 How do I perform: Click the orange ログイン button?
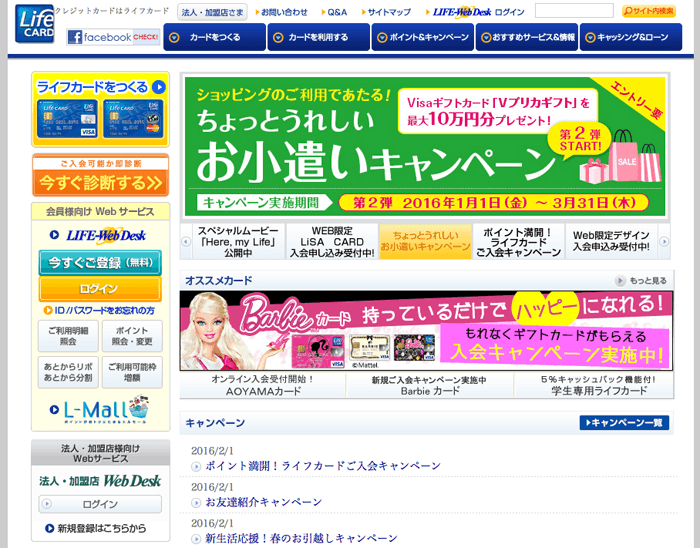click(x=100, y=289)
